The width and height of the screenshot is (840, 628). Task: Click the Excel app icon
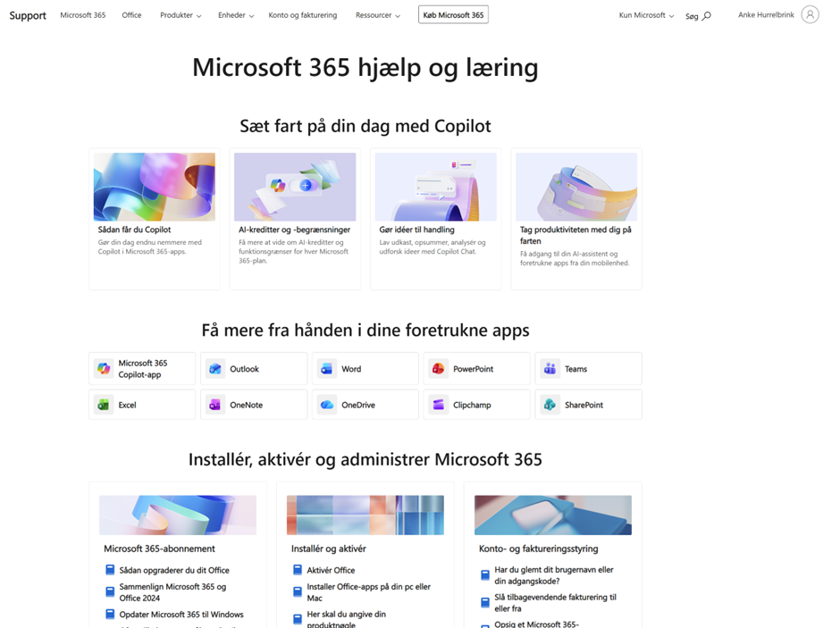104,405
